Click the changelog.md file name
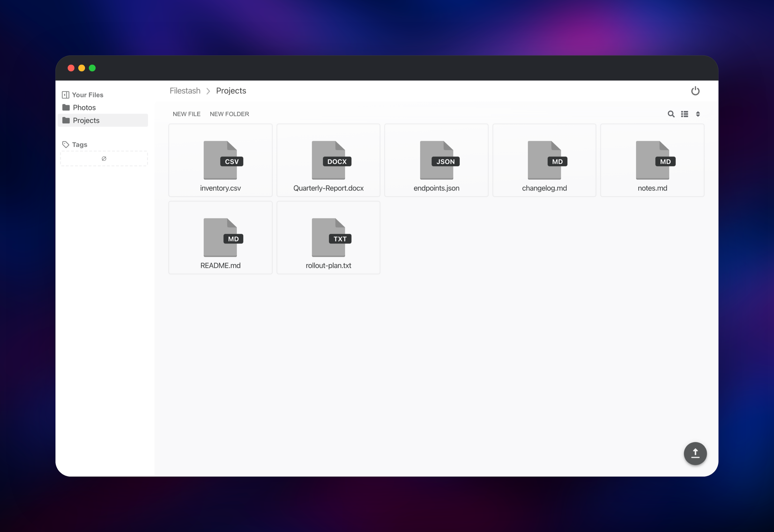Image resolution: width=774 pixels, height=532 pixels. [544, 188]
